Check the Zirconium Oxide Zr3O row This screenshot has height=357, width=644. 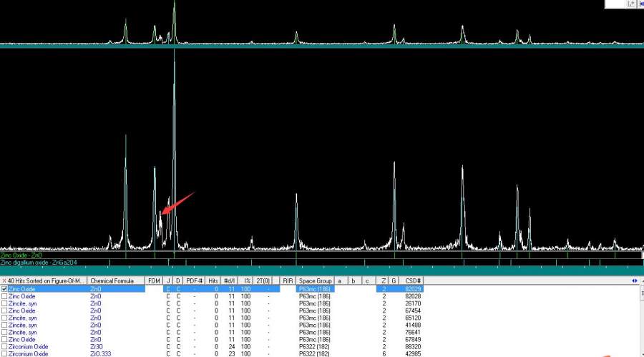(x=4, y=347)
